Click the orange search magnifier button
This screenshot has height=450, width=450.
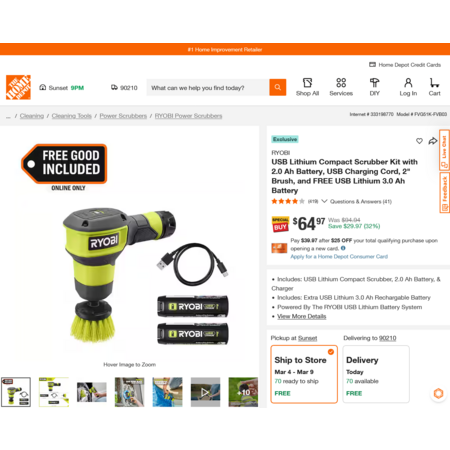(277, 87)
